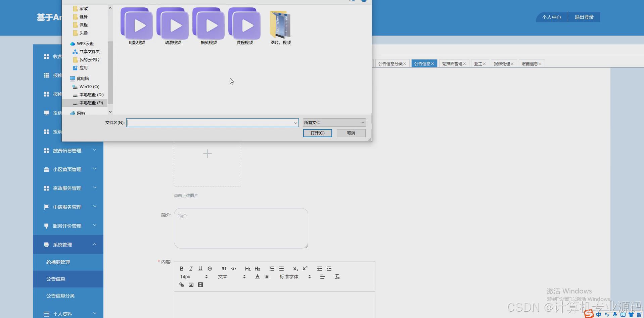Insert a video in the editor
This screenshot has width=644, height=318.
click(x=200, y=285)
